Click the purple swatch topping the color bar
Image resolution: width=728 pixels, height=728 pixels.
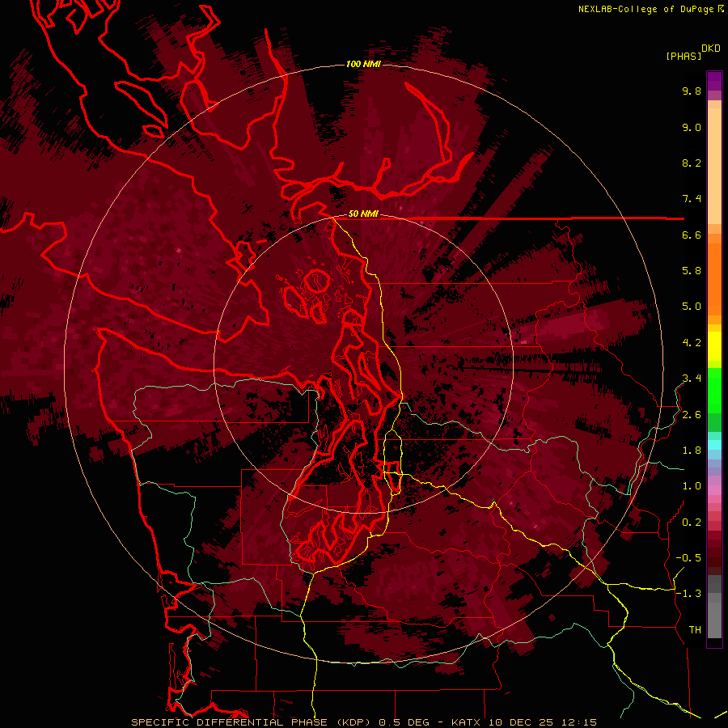(714, 81)
